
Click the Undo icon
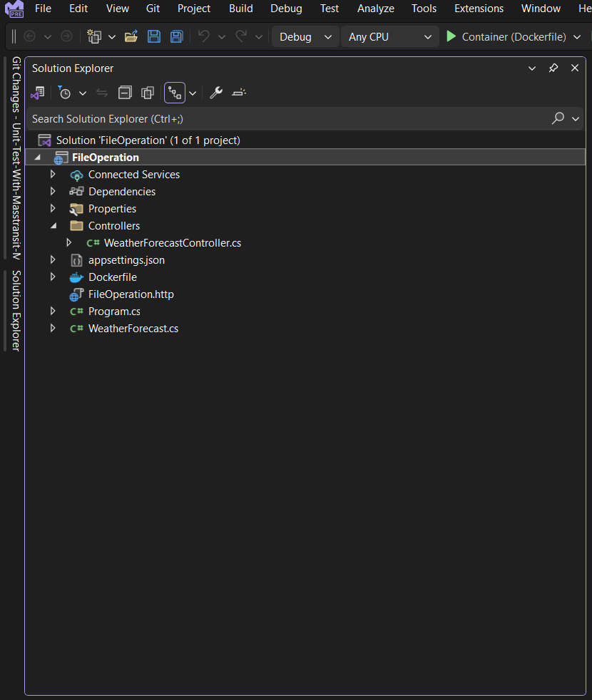(205, 36)
